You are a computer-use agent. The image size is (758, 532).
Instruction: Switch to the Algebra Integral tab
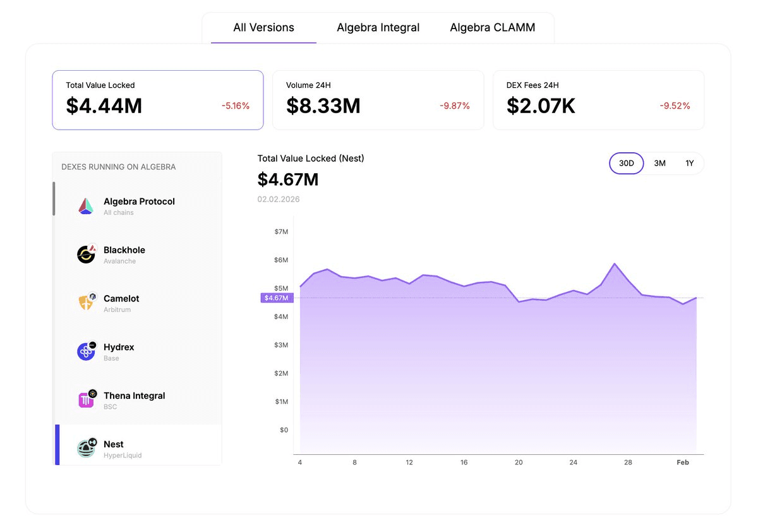point(378,28)
